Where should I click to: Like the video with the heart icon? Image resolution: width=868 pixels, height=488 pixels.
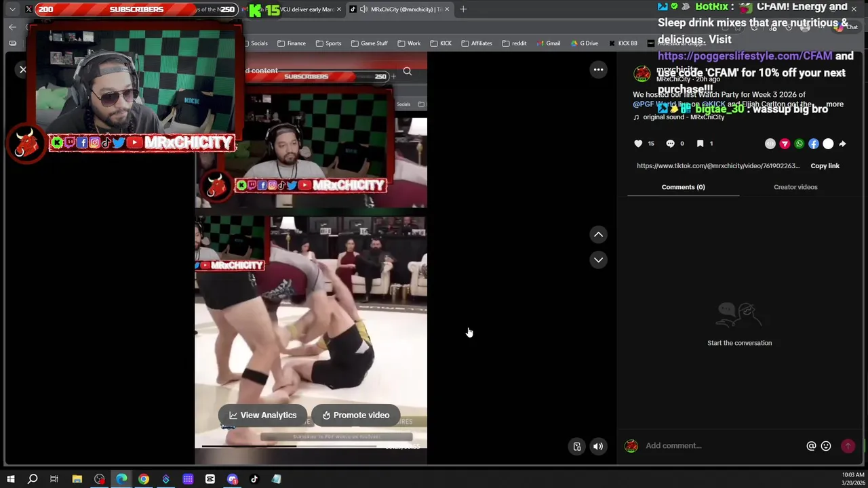[x=638, y=144]
